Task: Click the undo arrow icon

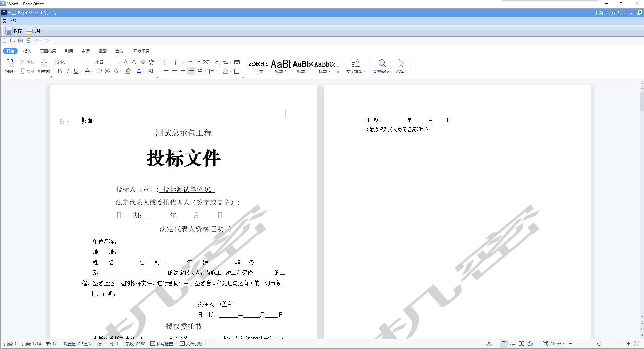Action: coord(37,41)
